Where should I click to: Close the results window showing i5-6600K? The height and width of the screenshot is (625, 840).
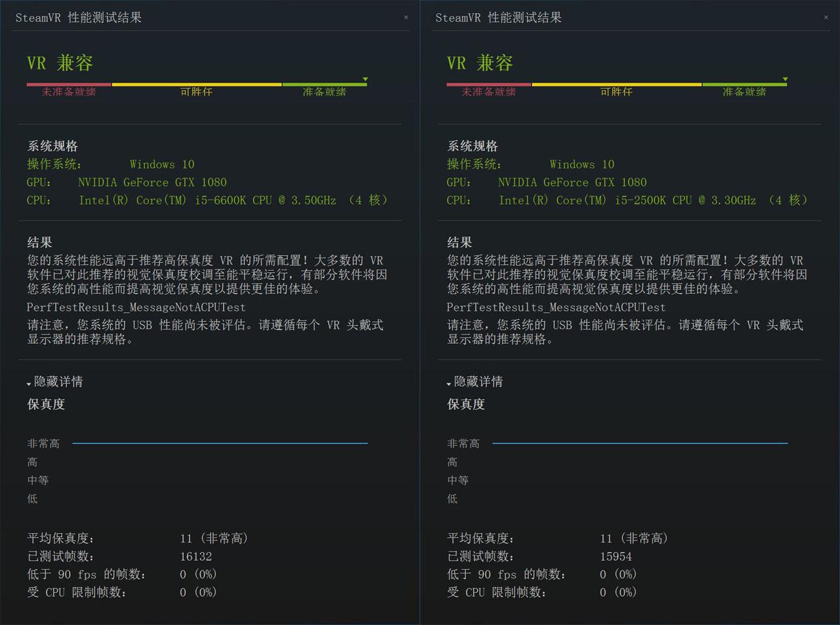(x=406, y=18)
